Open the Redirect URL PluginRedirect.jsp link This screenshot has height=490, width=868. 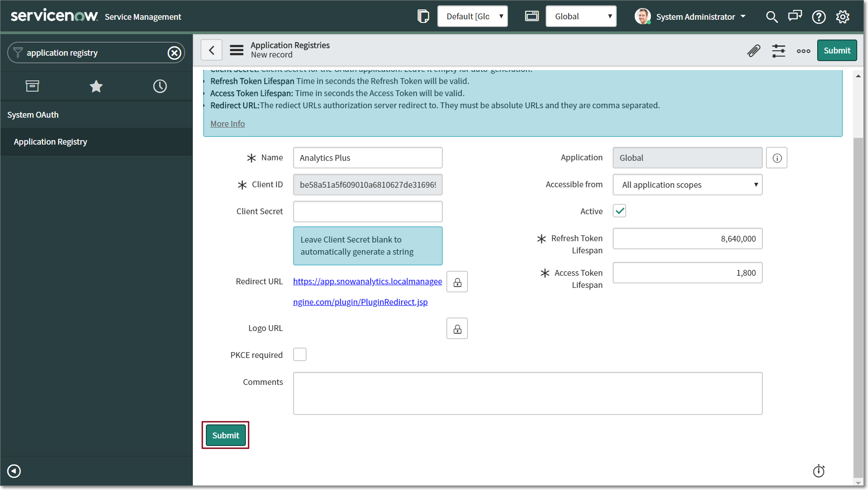coord(367,292)
